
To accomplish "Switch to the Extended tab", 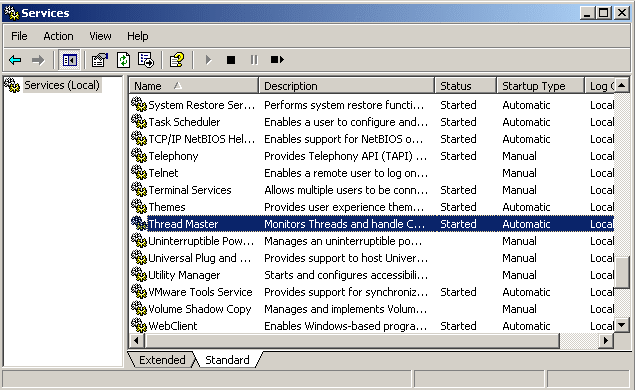I will pos(162,360).
